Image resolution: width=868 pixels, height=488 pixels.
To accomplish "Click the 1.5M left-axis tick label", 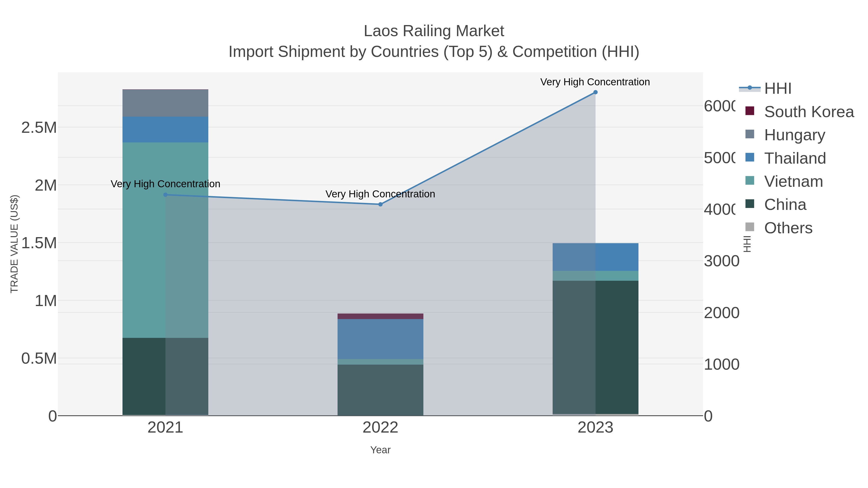I will [x=39, y=243].
